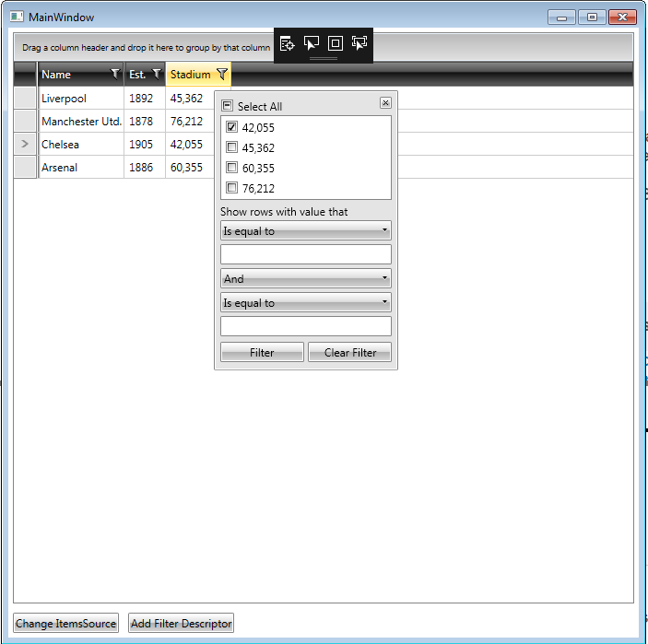
Task: Click the 1892 established year cell
Action: (145, 99)
